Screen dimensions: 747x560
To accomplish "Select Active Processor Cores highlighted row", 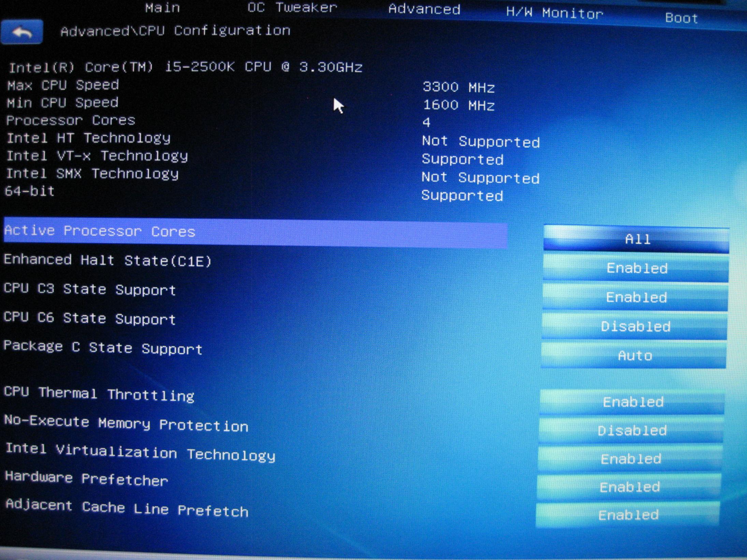I will point(255,232).
